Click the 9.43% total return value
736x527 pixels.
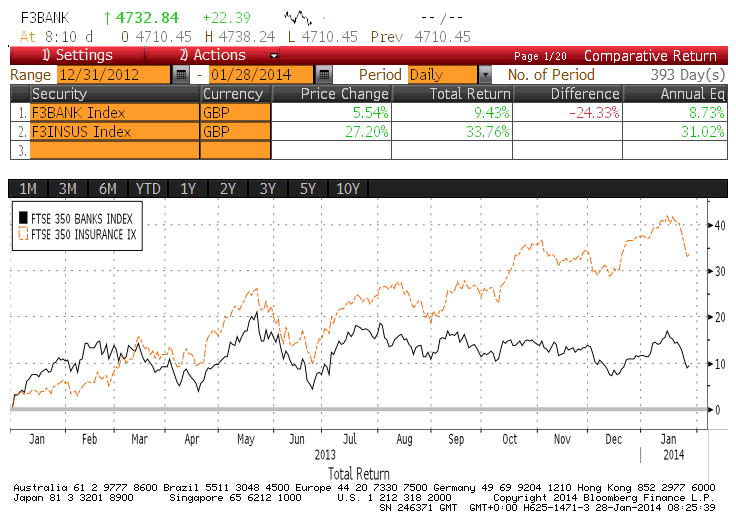click(x=491, y=113)
